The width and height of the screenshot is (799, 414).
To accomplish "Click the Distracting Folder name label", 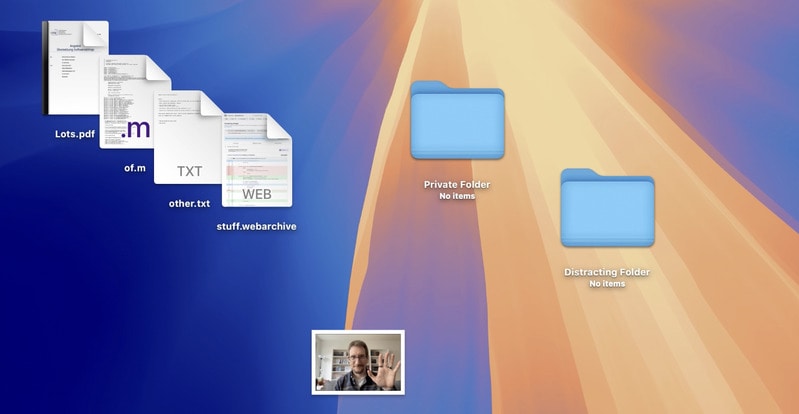I will (x=607, y=272).
